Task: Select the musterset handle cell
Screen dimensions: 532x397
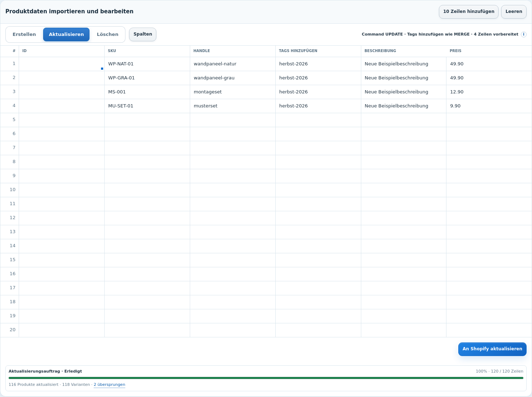Action: tap(233, 106)
